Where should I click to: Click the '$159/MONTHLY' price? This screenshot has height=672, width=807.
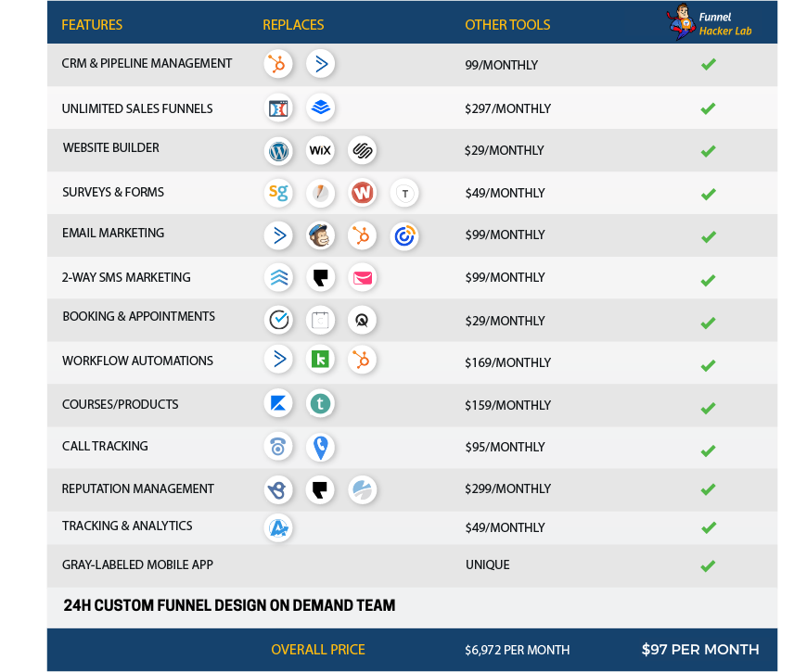[x=508, y=405]
